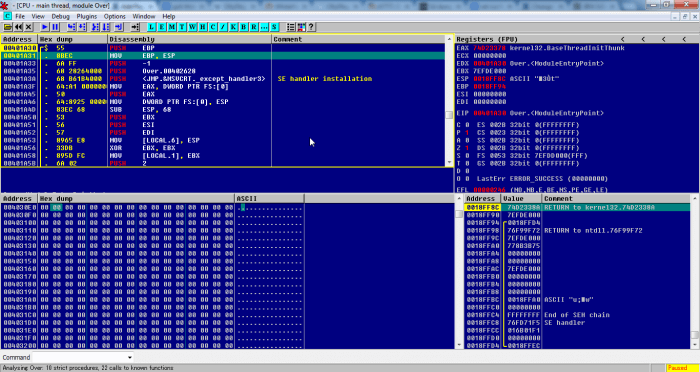Toggle the P flag value
Viewport: 700px width, 372px height.
(x=467, y=132)
